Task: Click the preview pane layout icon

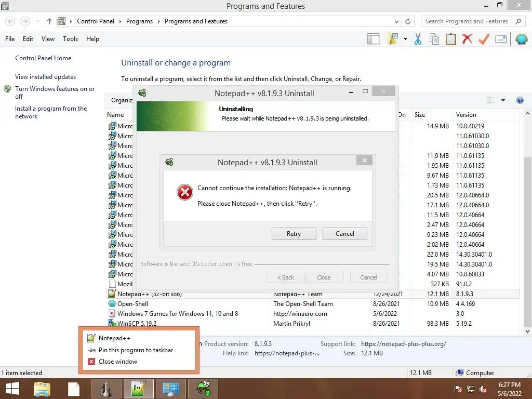Action: 373,39
